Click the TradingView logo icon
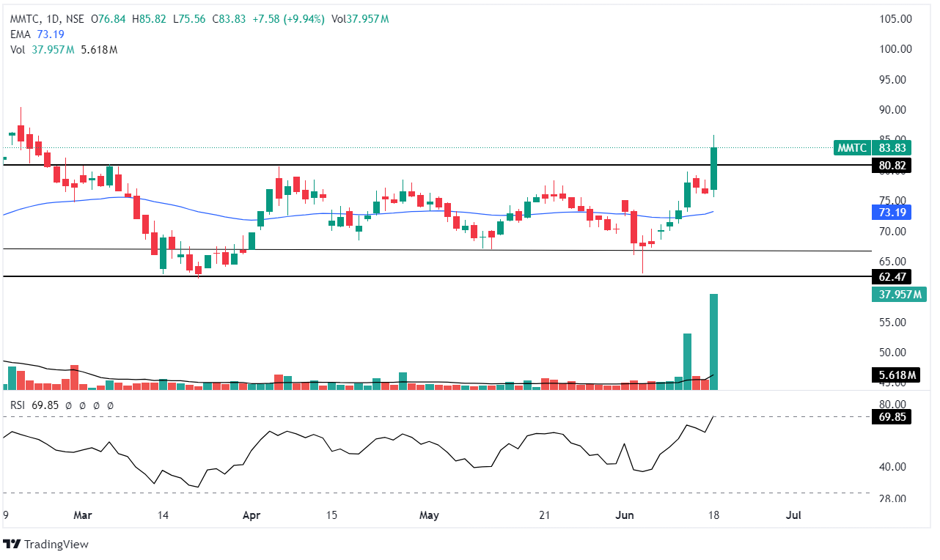Screen dimensions: 940x560 (12, 545)
